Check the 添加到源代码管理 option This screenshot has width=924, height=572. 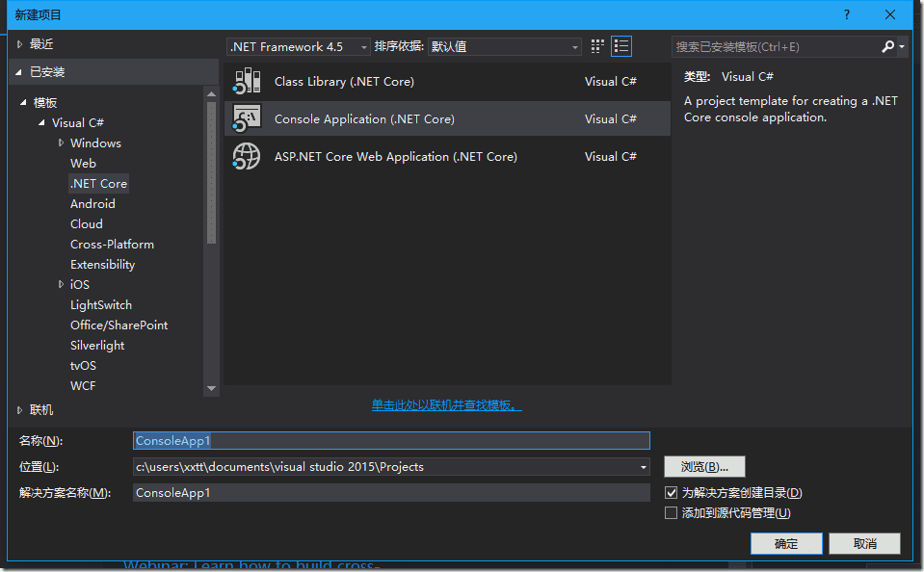(669, 512)
